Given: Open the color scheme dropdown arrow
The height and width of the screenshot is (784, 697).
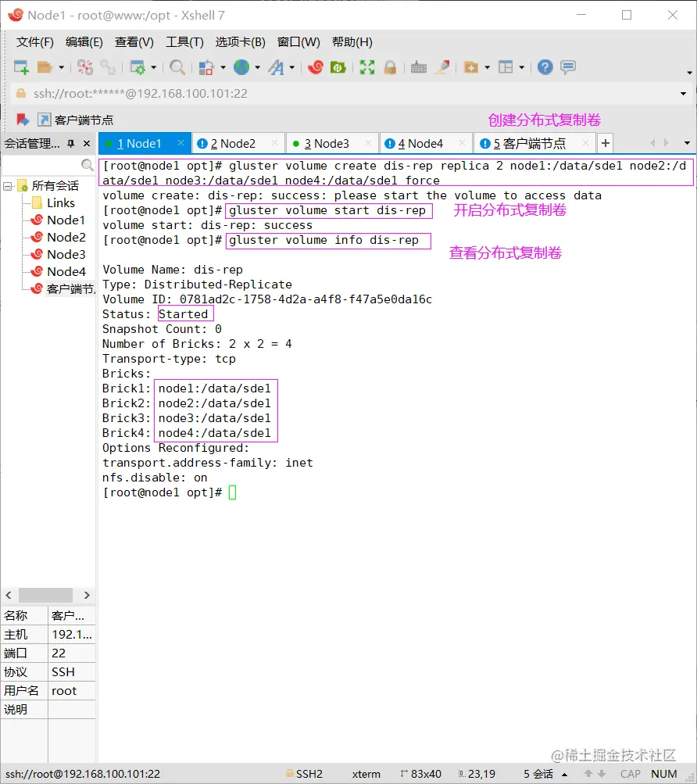Looking at the screenshot, I should coord(223,67).
